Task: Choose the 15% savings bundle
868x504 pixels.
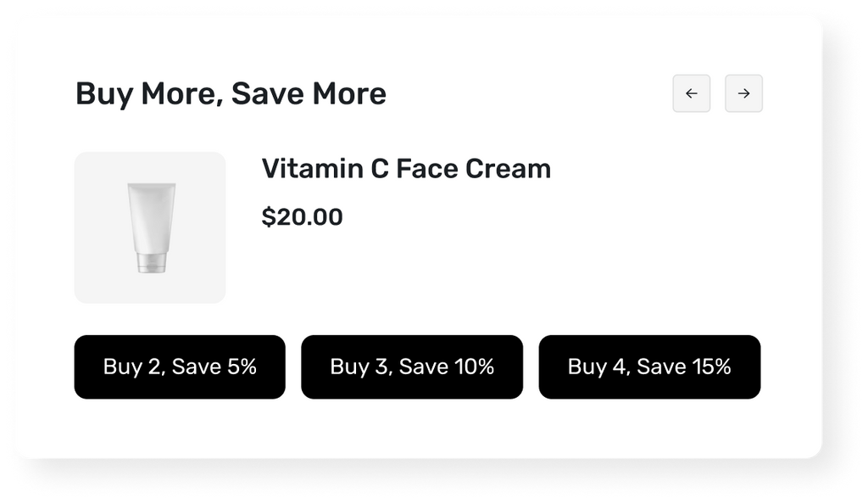Action: point(649,367)
